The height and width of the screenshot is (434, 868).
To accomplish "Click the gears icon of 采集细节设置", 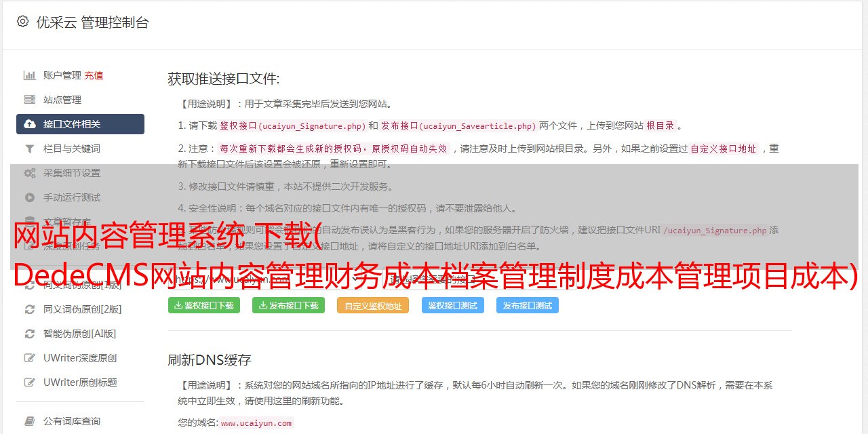I will coord(30,173).
